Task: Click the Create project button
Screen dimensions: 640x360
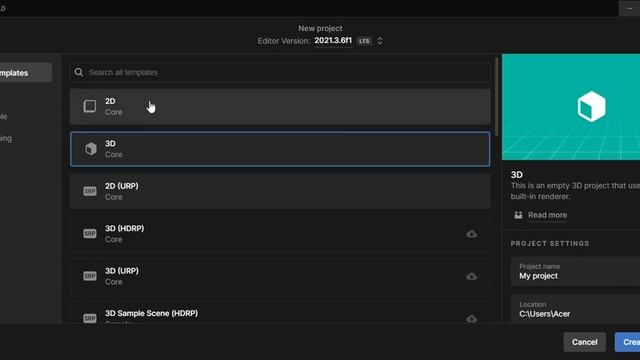Action: click(627, 342)
